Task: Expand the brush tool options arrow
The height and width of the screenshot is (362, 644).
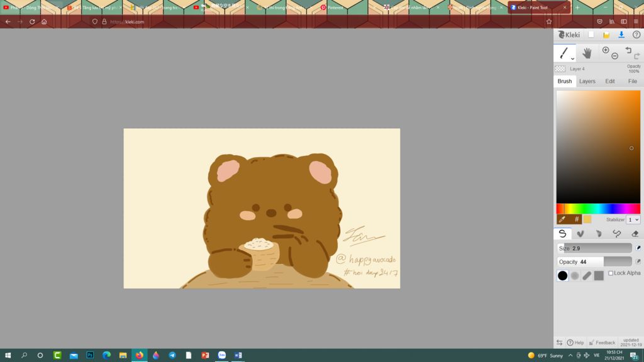Action: pyautogui.click(x=572, y=58)
